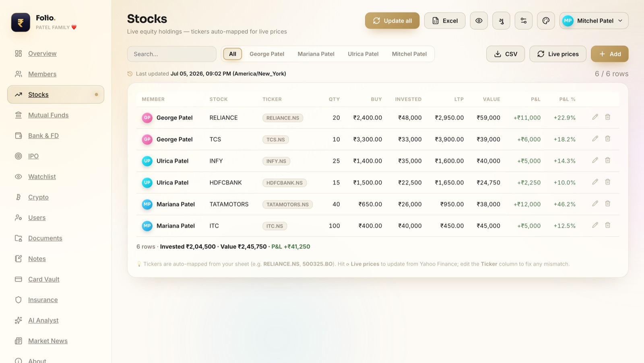
Task: Expand the Mitchel Patel user dropdown
Action: click(x=594, y=21)
